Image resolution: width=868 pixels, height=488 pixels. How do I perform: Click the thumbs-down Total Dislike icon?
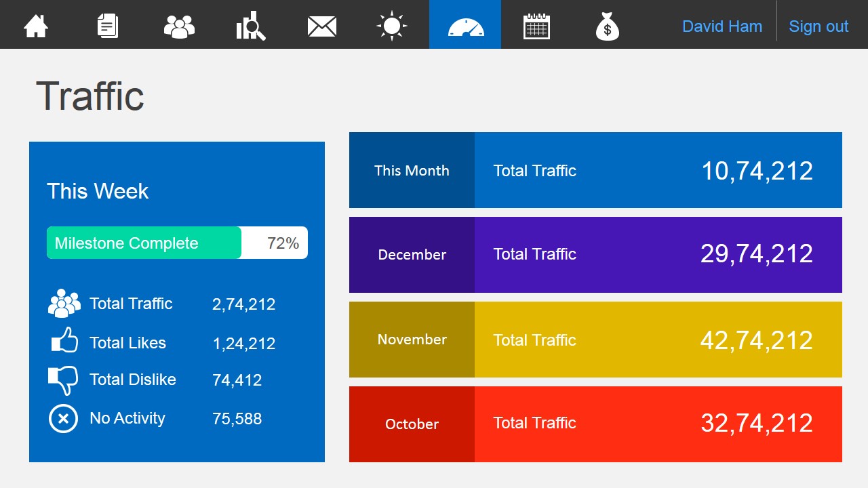[63, 380]
